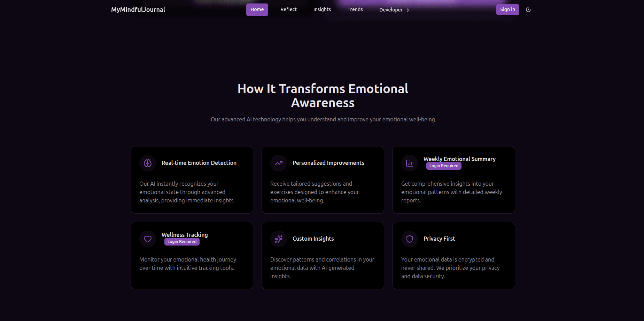Screen dimensions: 644x321
Task: Open the Insights navigation item
Action: pyautogui.click(x=322, y=10)
